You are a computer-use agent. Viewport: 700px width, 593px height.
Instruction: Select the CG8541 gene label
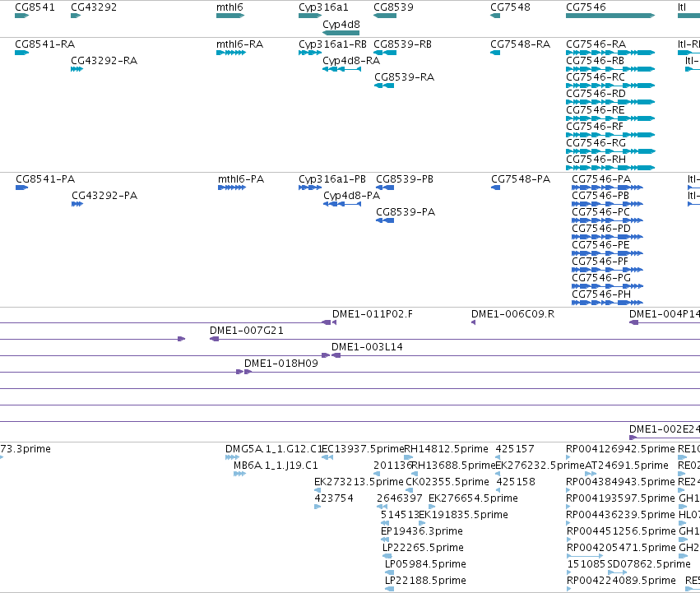(x=35, y=7)
